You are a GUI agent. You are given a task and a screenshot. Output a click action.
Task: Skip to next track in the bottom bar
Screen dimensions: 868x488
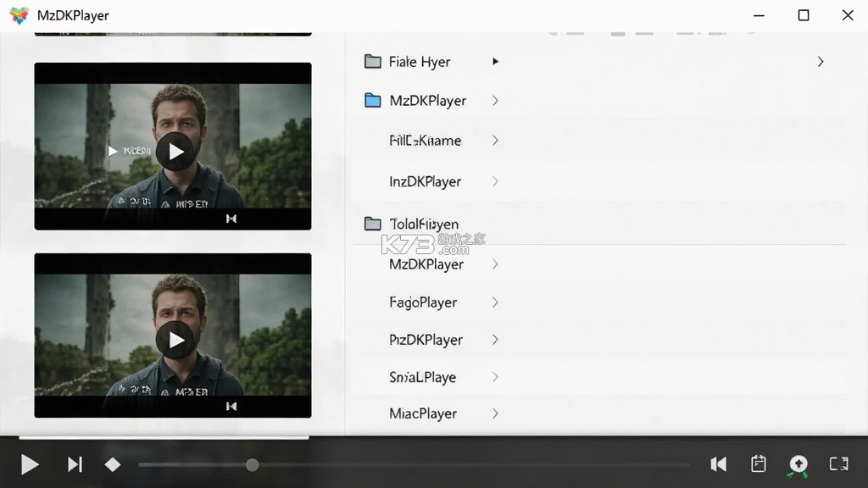point(75,465)
